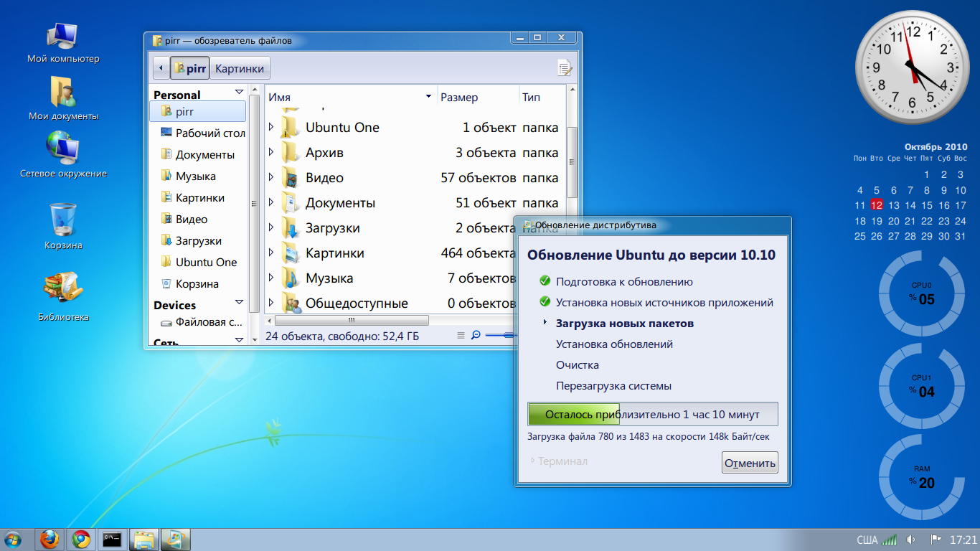Open Ubuntu One in sidebar
Viewport: 980px width, 551px height.
[x=198, y=262]
